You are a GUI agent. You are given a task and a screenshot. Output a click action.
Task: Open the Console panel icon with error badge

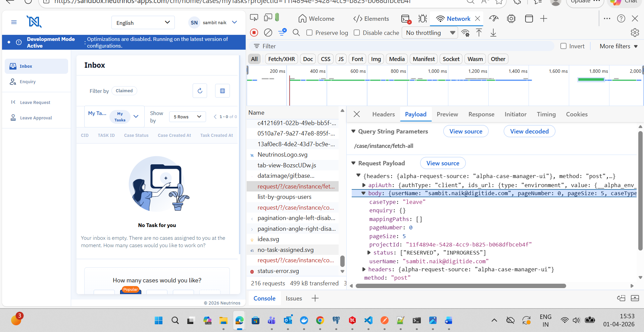pos(406,19)
